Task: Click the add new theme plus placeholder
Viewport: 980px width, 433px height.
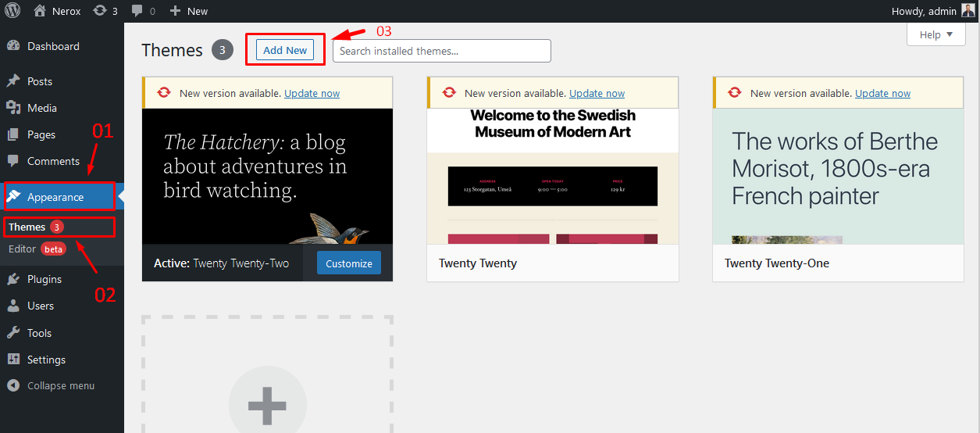Action: coord(267,403)
